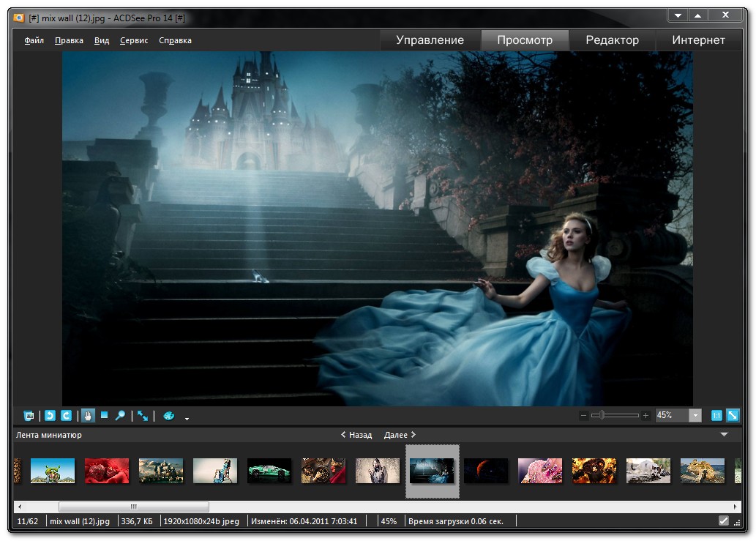Select the cartoon green character thumbnail
Screen dimensions: 756x541
click(53, 471)
